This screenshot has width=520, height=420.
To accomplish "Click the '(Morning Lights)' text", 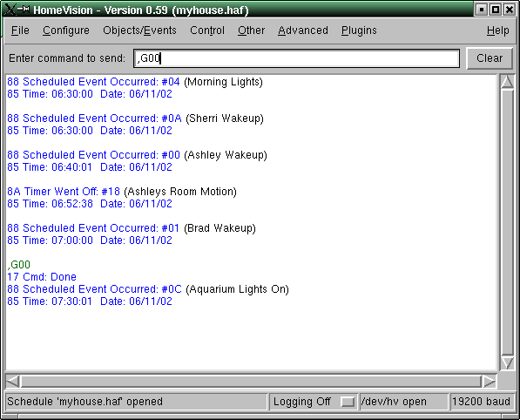I will 223,82.
